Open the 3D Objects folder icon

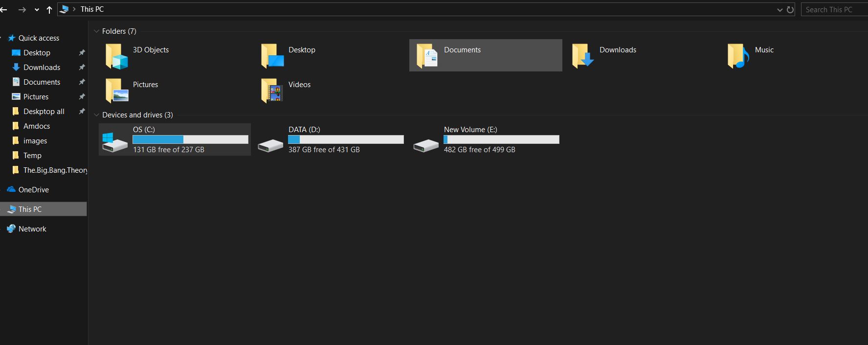116,56
